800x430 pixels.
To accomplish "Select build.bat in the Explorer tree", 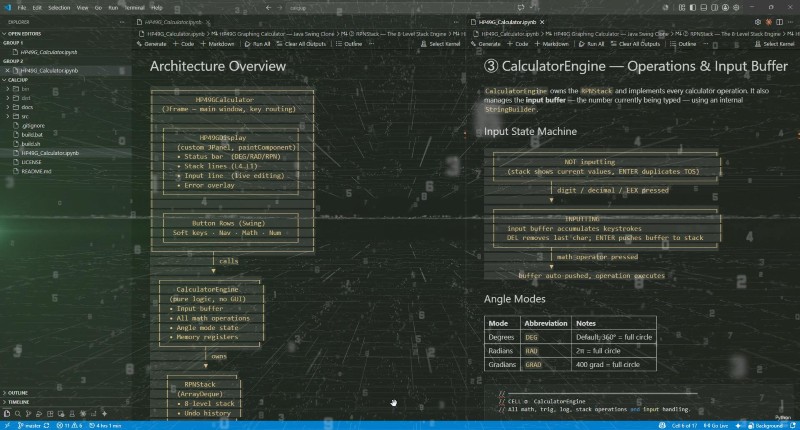I will pyautogui.click(x=32, y=135).
